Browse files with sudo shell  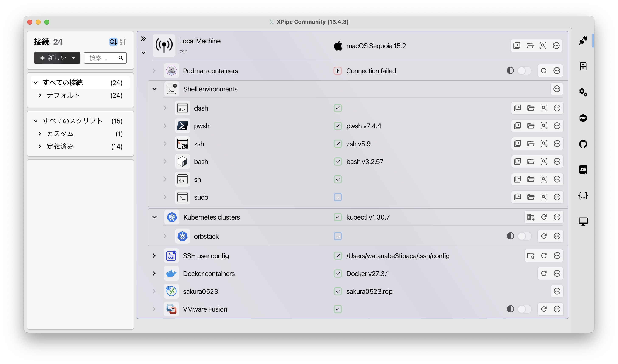coord(531,197)
